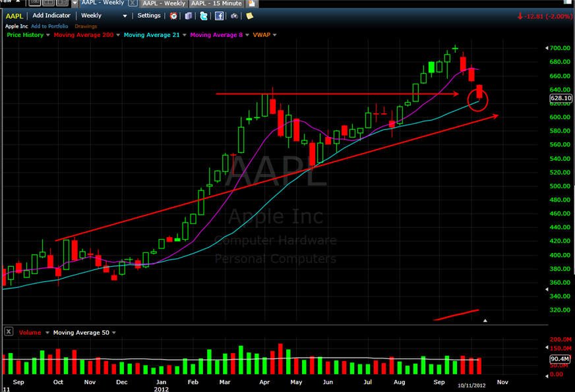
Task: Expand the Moving Average 200 dropdown arrow
Action: [x=118, y=35]
